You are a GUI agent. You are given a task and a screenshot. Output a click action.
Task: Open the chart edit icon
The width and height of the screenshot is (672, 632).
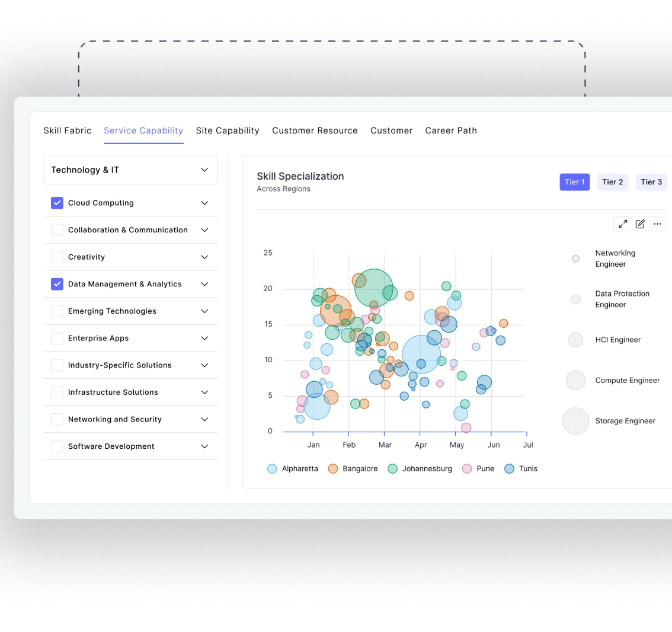coord(640,224)
